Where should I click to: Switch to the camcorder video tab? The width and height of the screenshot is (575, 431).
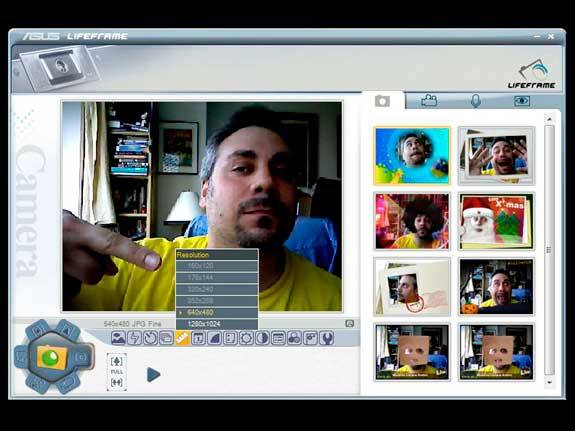[x=429, y=101]
